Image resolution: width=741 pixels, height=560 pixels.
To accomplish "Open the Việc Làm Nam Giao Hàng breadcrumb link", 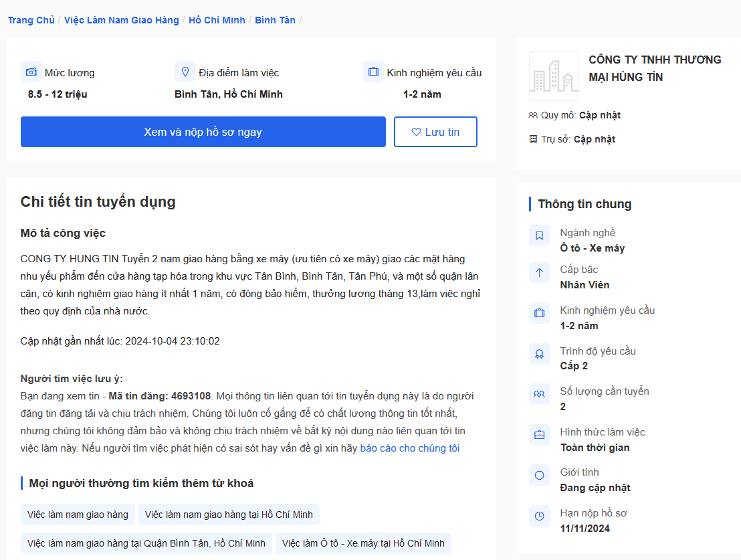I will 121,20.
